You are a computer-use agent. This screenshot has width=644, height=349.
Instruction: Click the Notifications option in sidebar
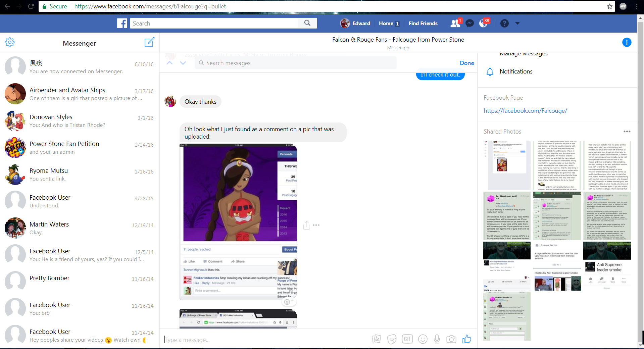tap(516, 71)
